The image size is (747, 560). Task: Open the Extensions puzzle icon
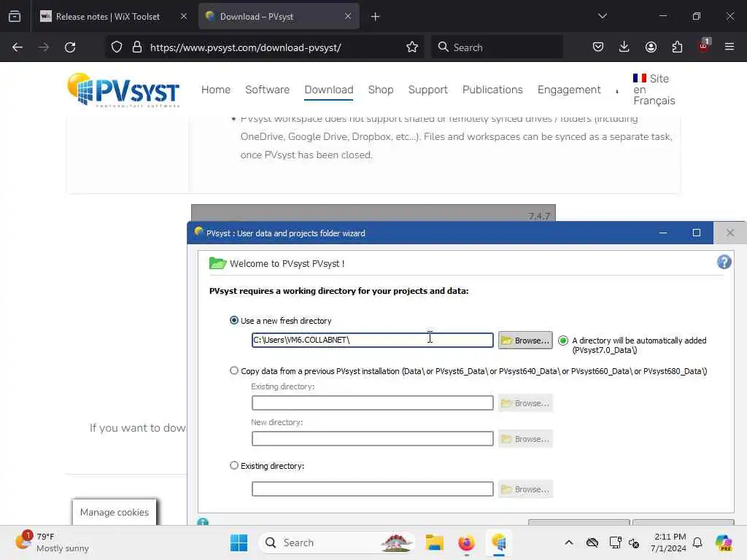coord(677,47)
